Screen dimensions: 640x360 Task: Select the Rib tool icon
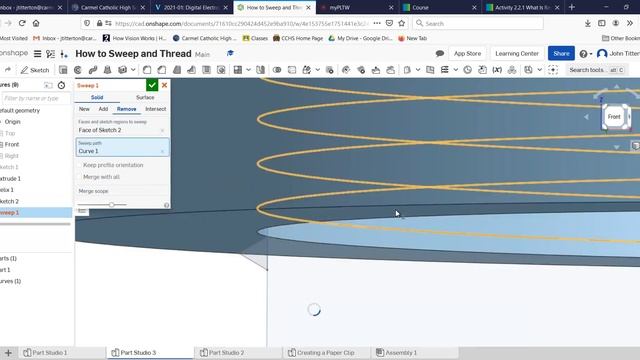[191, 70]
